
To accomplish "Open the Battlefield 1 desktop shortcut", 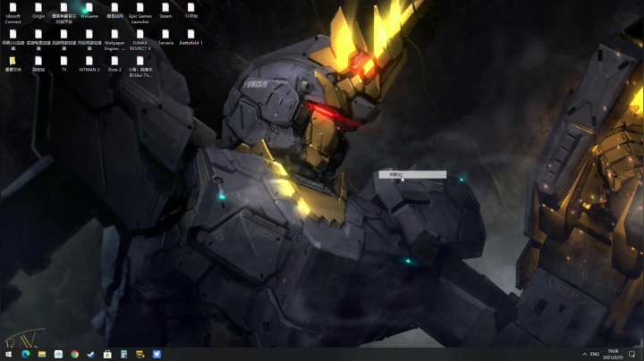I will 191,38.
